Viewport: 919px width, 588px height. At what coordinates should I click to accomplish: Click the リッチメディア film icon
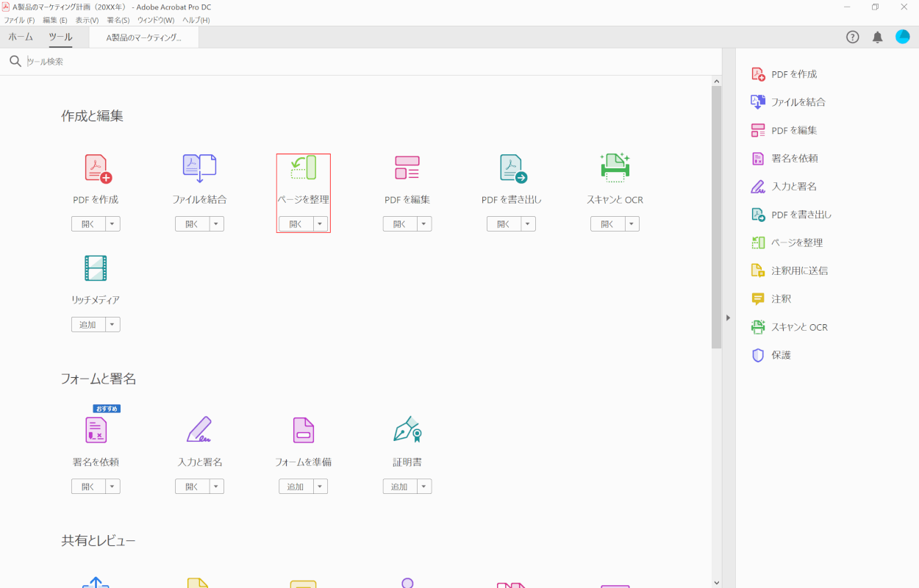coord(96,269)
